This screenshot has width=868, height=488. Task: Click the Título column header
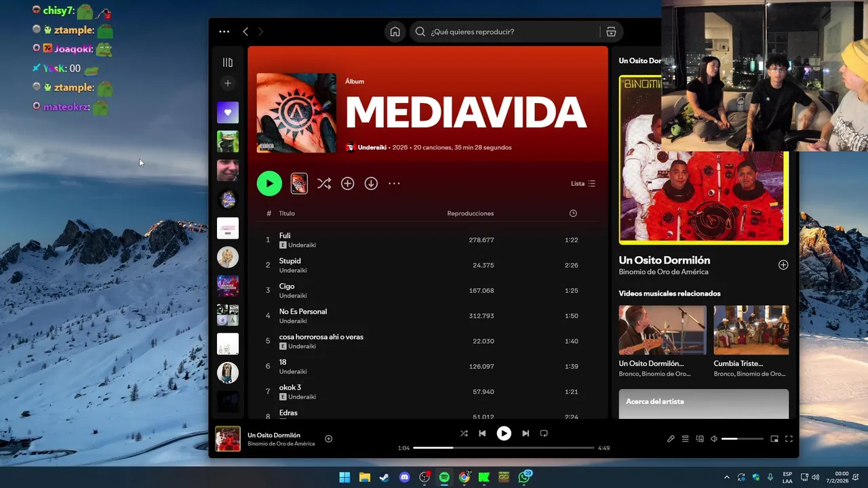pos(287,213)
